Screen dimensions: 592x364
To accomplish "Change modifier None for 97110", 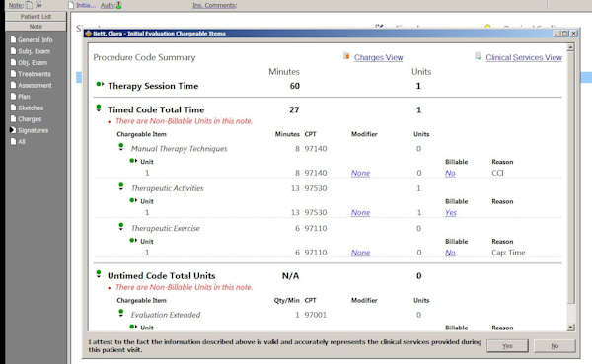I will (360, 253).
